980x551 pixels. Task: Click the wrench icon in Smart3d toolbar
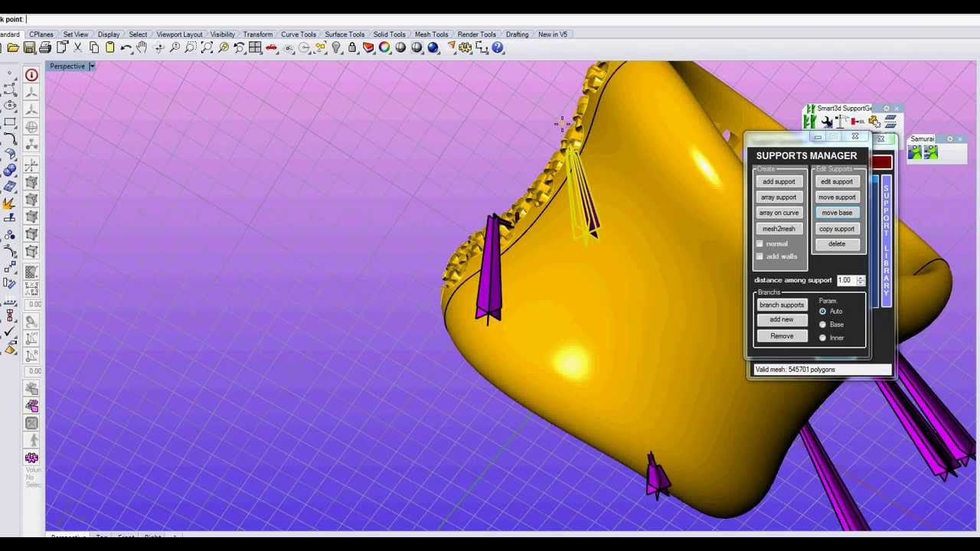(x=827, y=122)
